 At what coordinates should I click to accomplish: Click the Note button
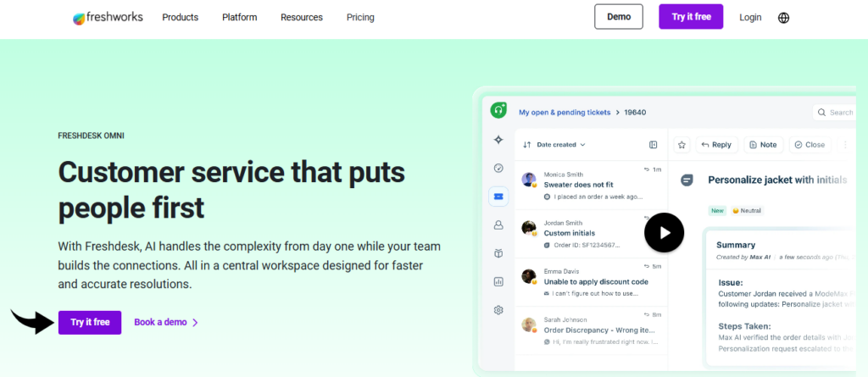pos(764,145)
